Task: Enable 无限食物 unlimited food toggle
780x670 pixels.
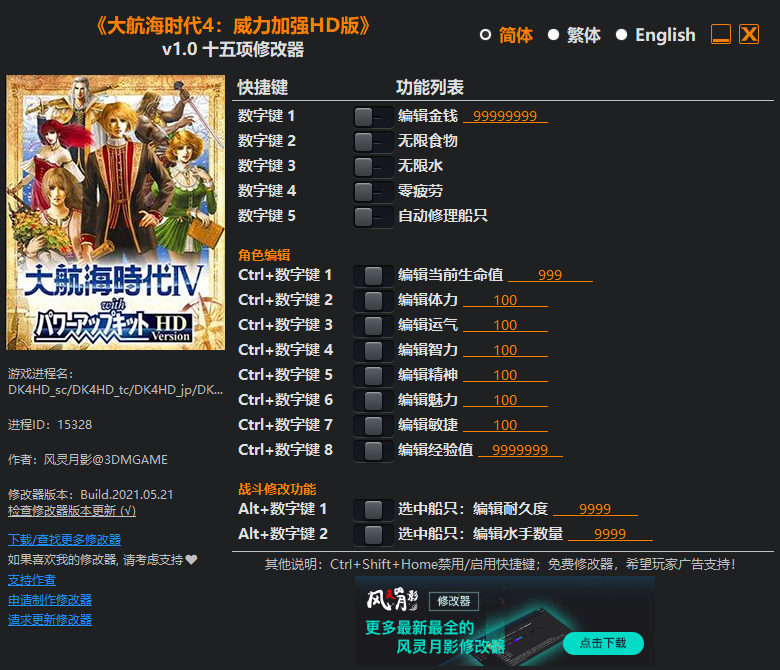Action: [x=373, y=142]
